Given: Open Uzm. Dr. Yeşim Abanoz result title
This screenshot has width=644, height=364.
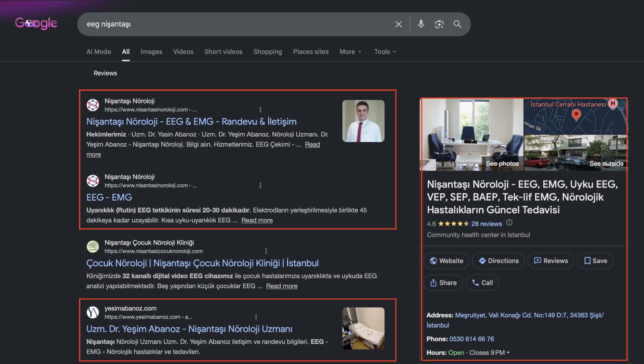Looking at the screenshot, I should (189, 329).
